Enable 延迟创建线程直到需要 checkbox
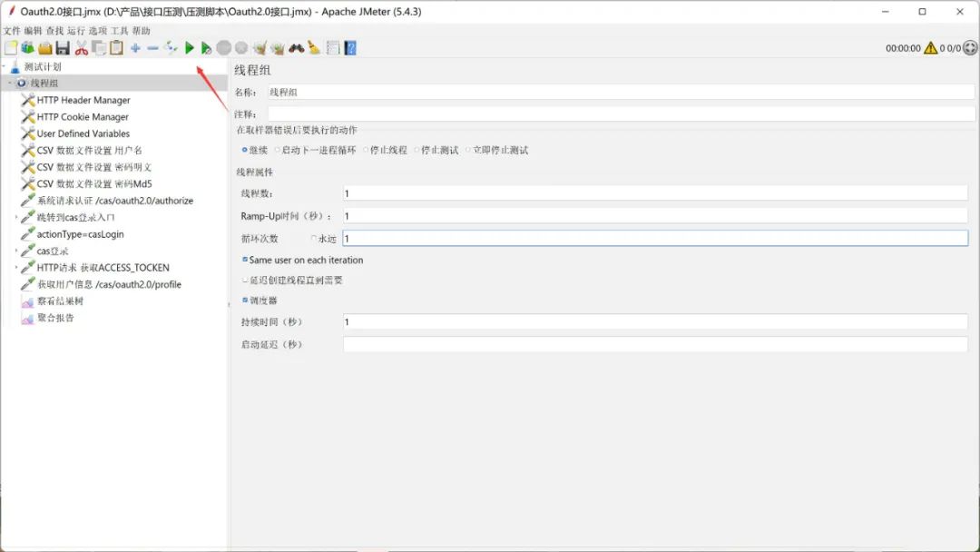 (x=245, y=280)
